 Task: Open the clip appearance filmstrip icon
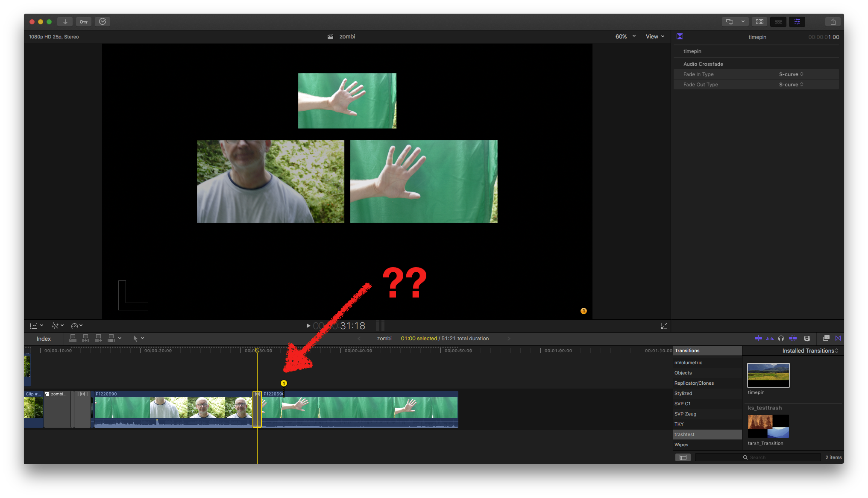click(x=807, y=338)
